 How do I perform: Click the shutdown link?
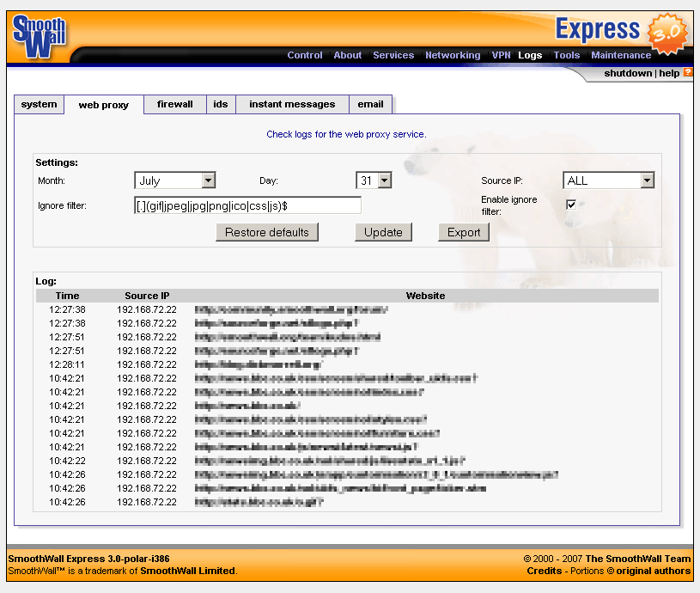[x=628, y=73]
